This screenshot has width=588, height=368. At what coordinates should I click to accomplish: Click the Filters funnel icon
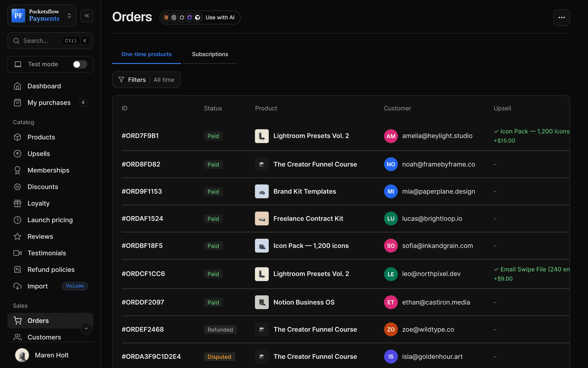(121, 80)
